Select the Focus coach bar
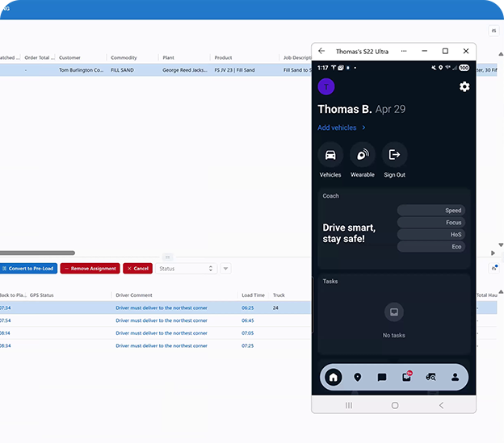The height and width of the screenshot is (443, 504). point(431,223)
